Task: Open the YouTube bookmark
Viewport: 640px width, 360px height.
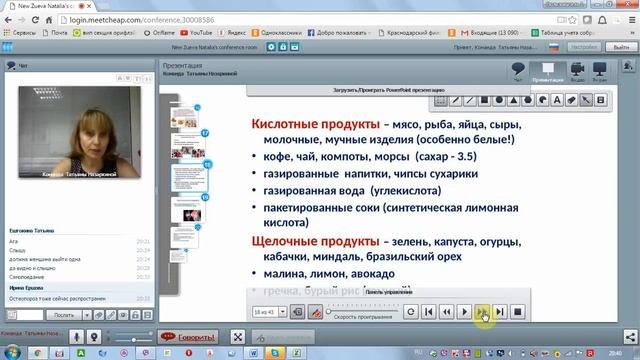Action: (196, 33)
